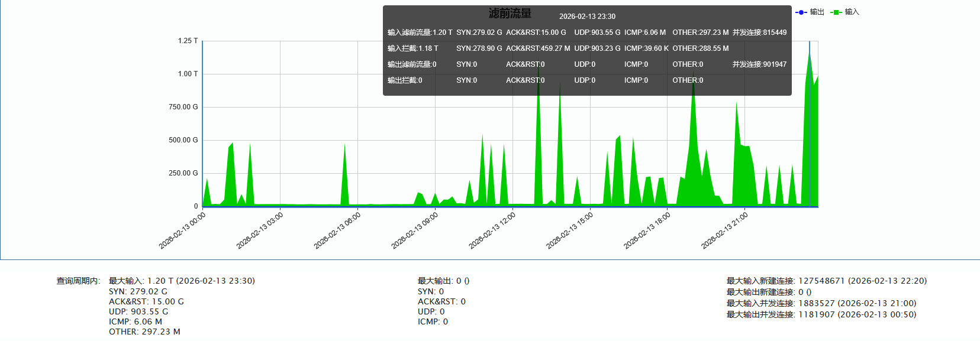Click the UDP: 903.55 G summary line
Screen dimensions: 980x341
pos(138,311)
